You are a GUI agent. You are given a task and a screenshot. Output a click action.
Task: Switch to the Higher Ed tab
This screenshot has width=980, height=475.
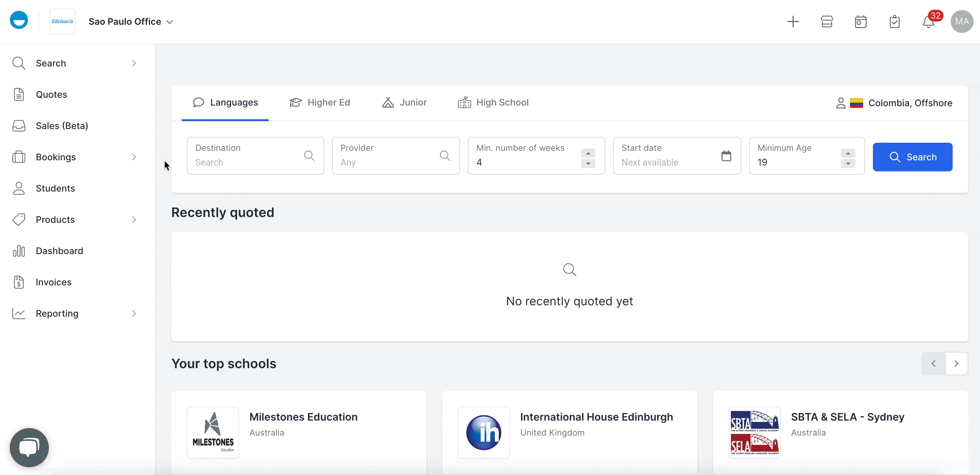click(x=320, y=102)
